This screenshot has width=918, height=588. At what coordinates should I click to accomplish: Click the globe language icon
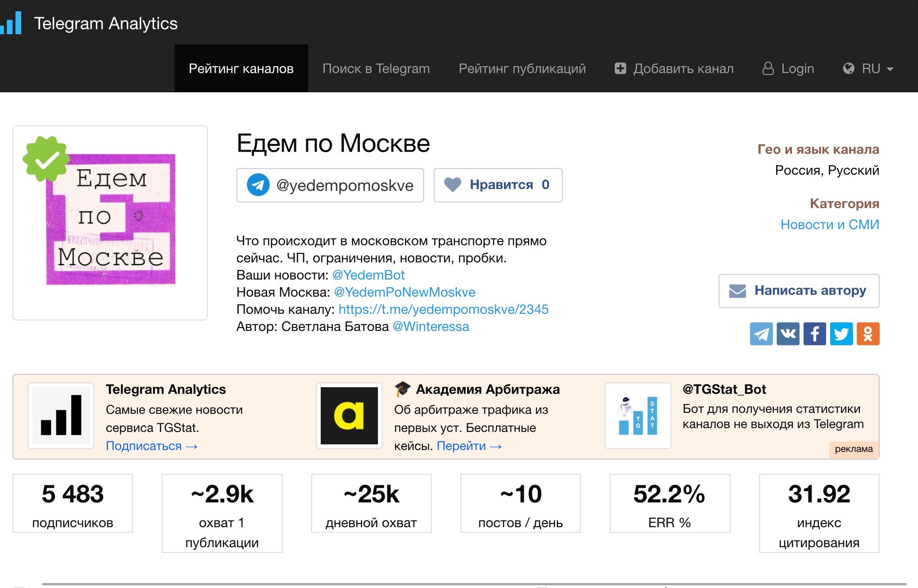pyautogui.click(x=849, y=68)
